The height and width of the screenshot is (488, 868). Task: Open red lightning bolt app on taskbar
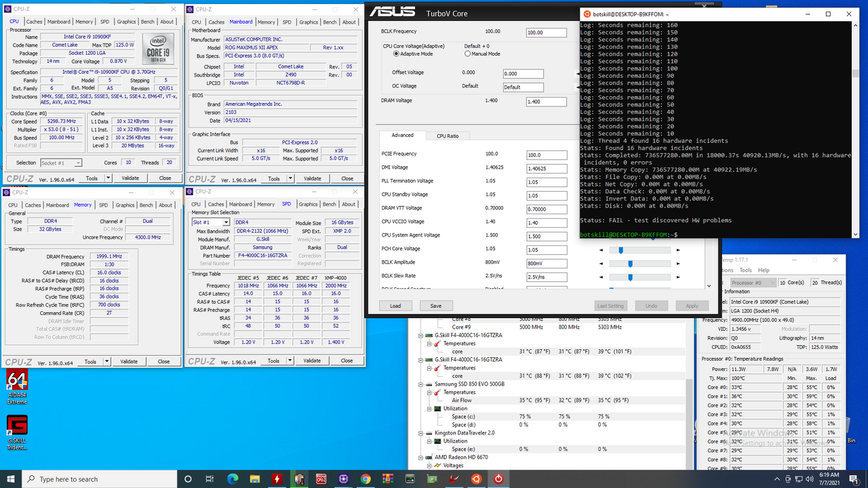pyautogui.click(x=277, y=479)
